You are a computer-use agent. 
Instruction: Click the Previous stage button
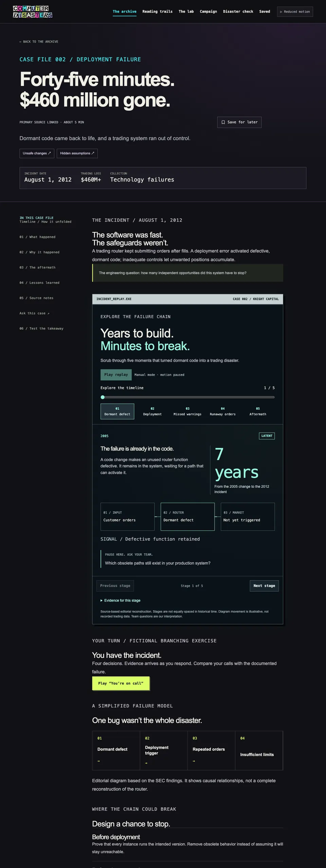[115, 586]
